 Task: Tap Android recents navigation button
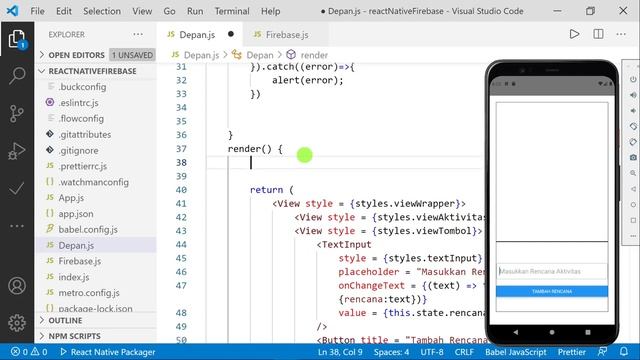click(x=588, y=332)
